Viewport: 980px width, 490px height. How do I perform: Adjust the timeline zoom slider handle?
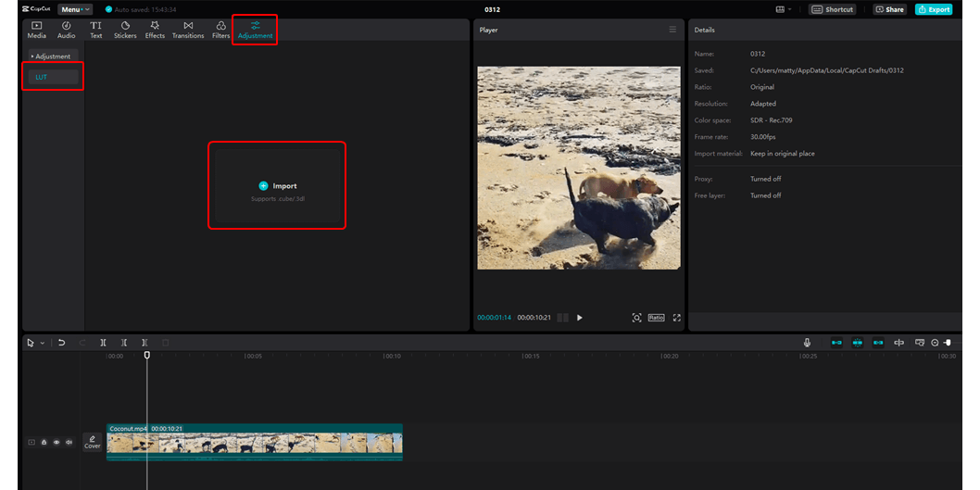948,343
